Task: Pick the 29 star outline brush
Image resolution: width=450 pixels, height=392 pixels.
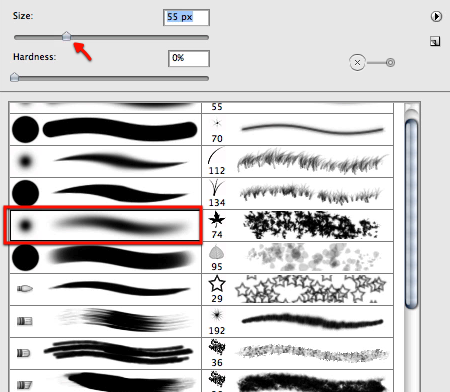Action: coord(298,289)
